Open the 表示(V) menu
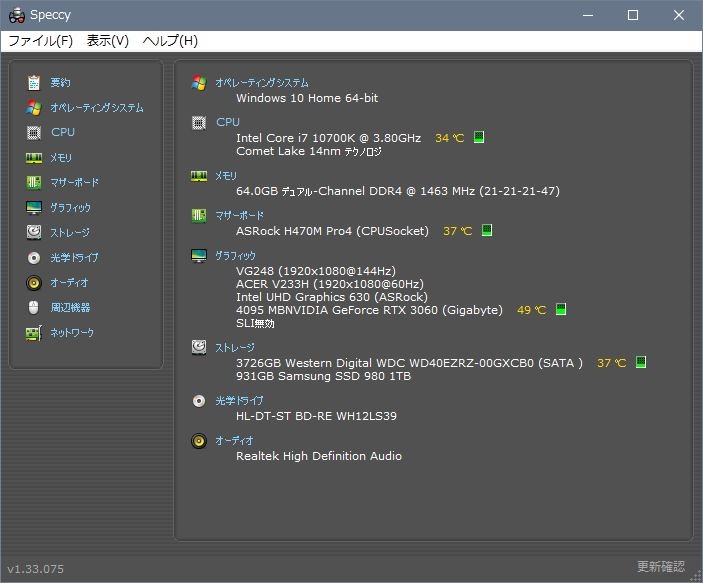The height and width of the screenshot is (583, 703). 108,41
